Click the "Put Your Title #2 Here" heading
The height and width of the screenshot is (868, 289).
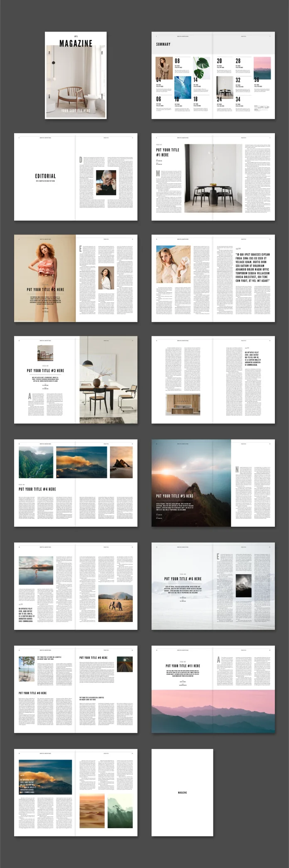[x=45, y=289]
